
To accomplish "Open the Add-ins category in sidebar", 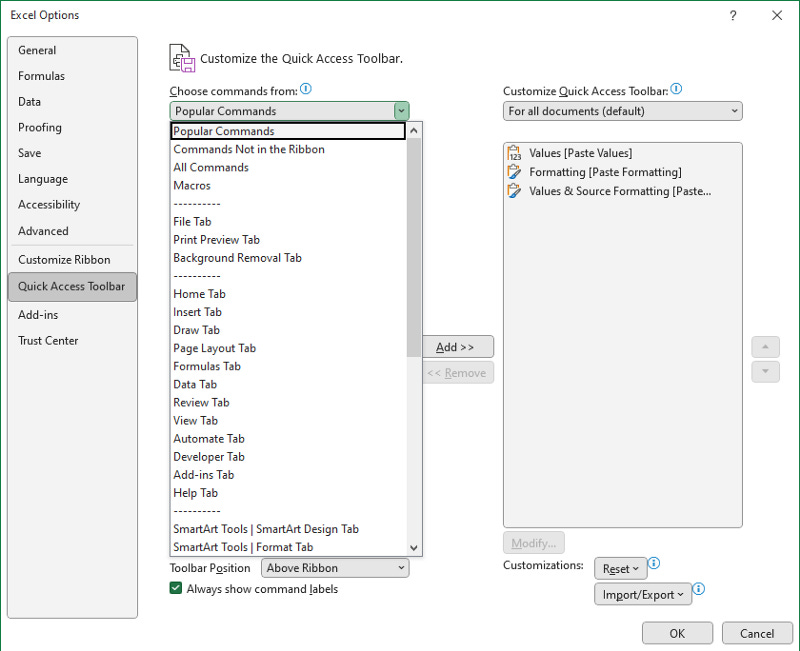I will point(72,315).
